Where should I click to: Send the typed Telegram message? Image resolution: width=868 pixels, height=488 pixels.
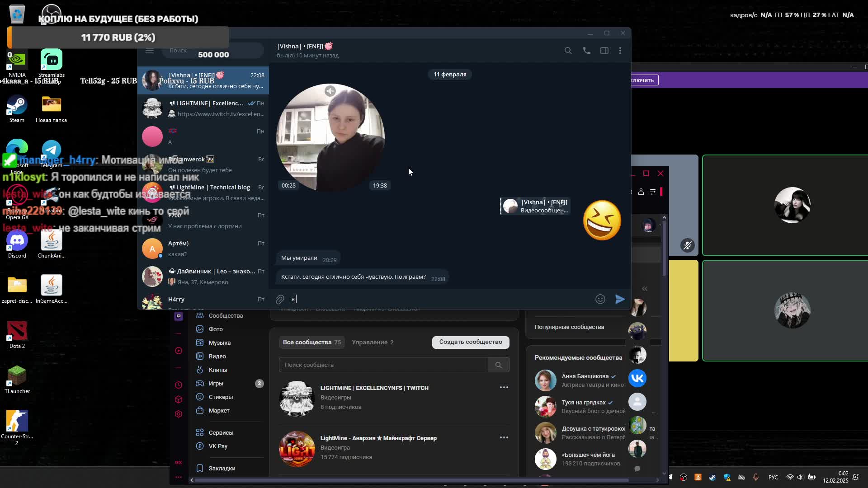pos(620,299)
